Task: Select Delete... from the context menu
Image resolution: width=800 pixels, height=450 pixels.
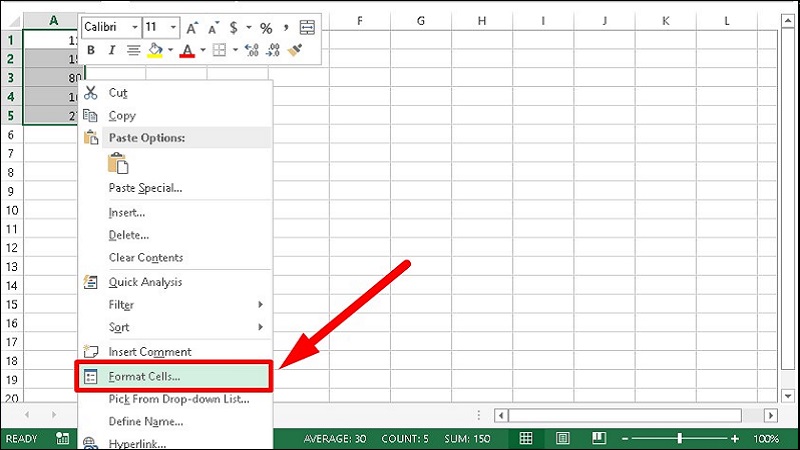Action: tap(174, 235)
